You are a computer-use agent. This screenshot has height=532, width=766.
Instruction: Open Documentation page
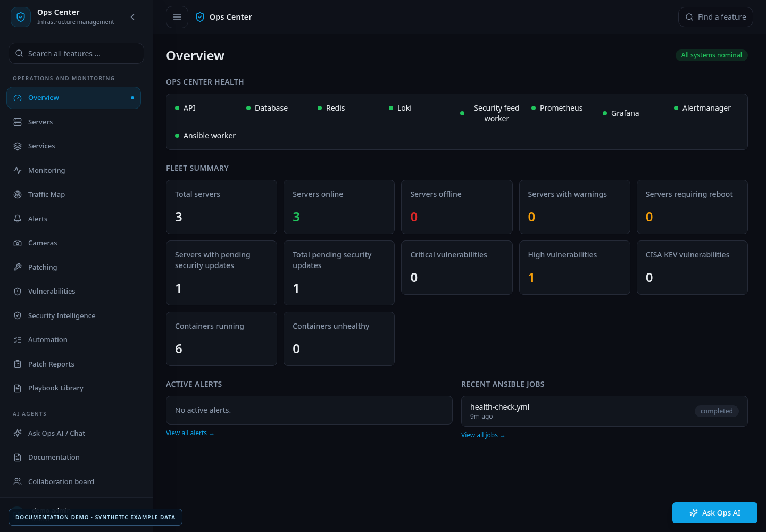73,458
